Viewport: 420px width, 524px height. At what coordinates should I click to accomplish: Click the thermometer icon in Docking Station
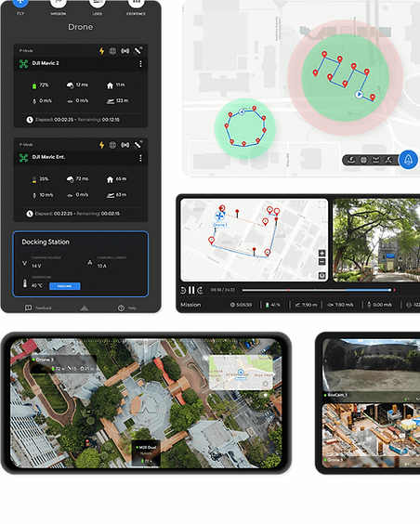[x=25, y=283]
